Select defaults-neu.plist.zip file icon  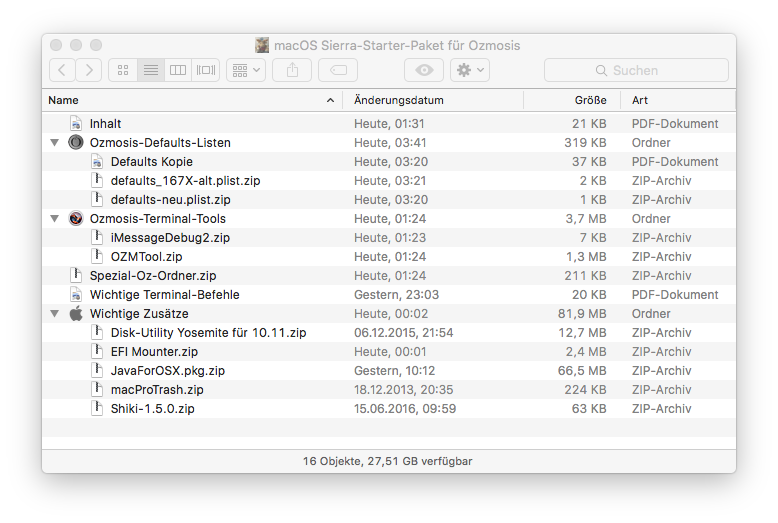(97, 199)
